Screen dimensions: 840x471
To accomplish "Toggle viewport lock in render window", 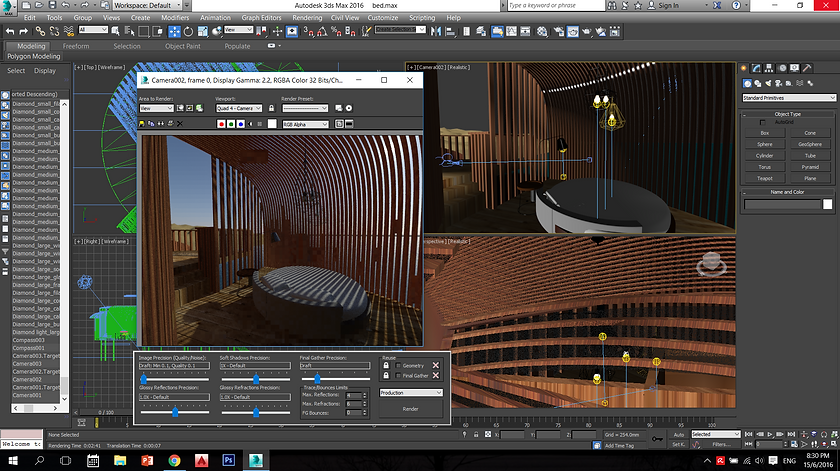I will click(x=271, y=108).
